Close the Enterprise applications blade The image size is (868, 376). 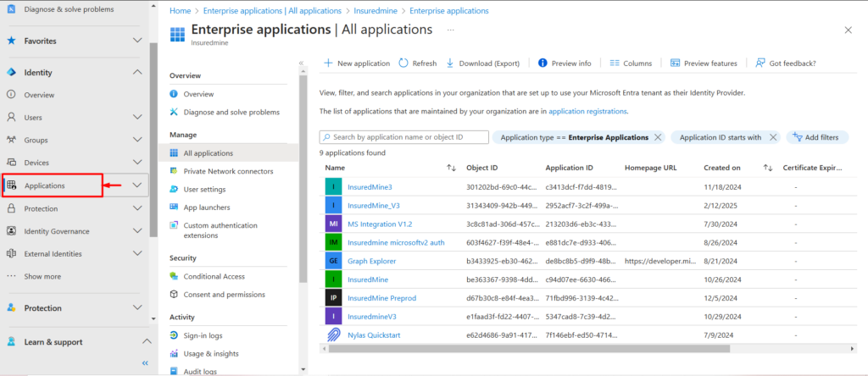tap(848, 30)
